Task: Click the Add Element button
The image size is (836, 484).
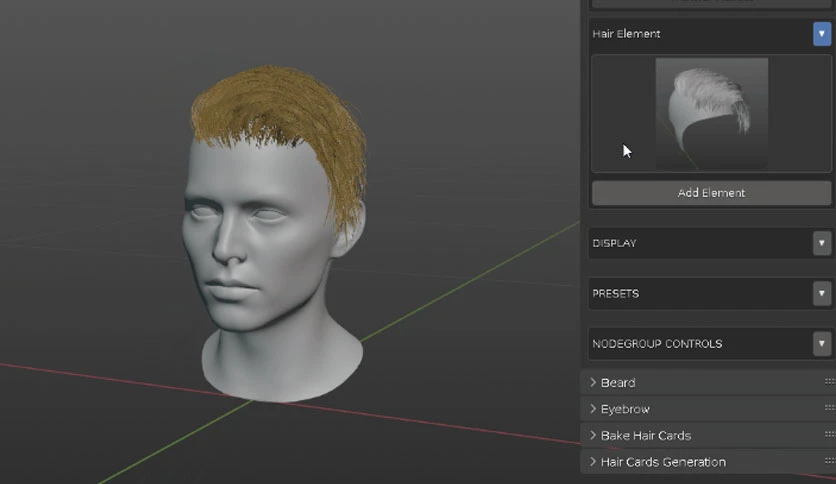Action: click(x=711, y=193)
